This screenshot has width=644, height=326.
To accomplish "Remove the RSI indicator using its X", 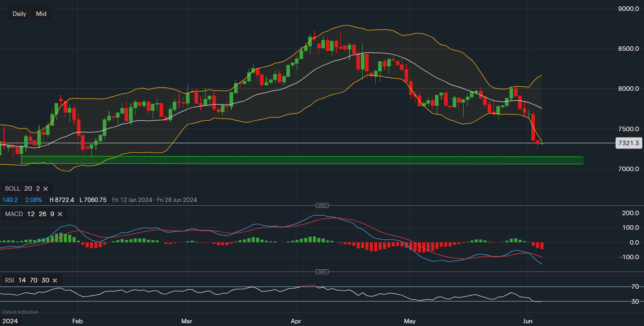I will click(55, 281).
